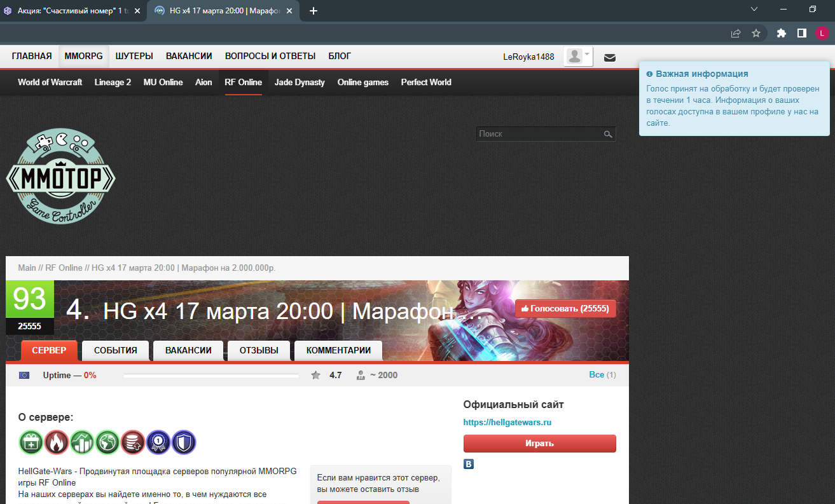Click the server title HG x4 17 марта
835x504 pixels.
[x=293, y=311]
